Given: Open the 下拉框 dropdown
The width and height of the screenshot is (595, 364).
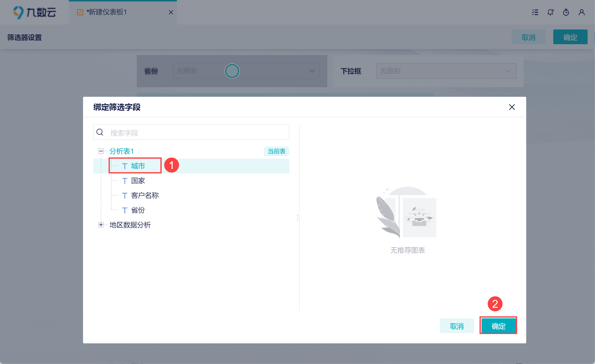Looking at the screenshot, I should [x=446, y=71].
